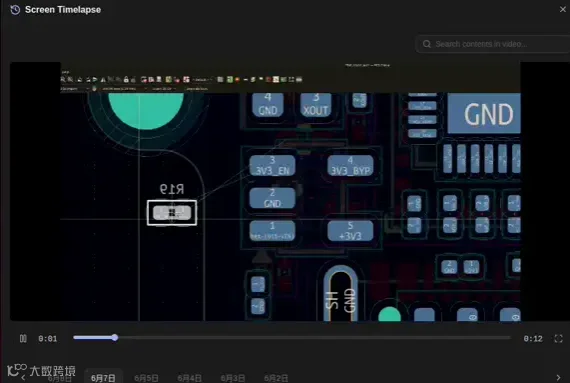
Task: Click the playback progress slider handle
Action: [x=115, y=338]
